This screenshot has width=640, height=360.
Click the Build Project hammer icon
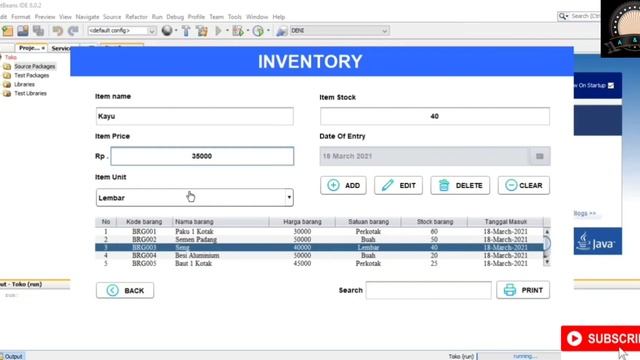186,31
